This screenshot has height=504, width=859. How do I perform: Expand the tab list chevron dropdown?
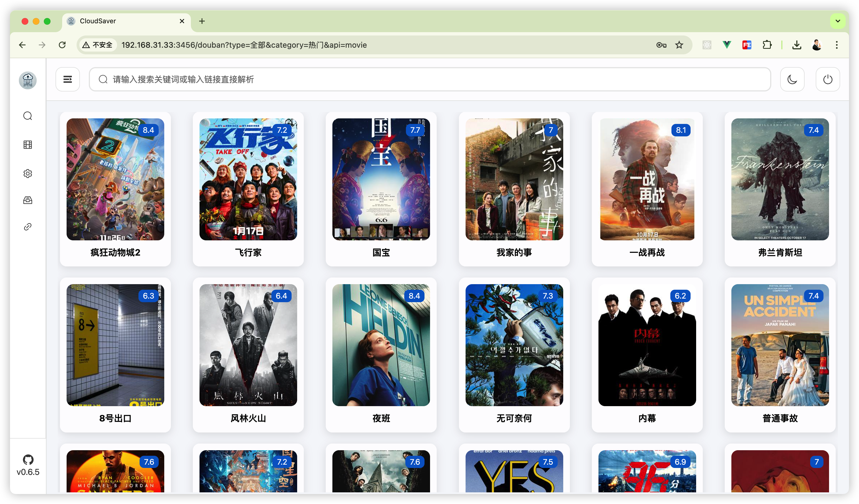point(838,21)
